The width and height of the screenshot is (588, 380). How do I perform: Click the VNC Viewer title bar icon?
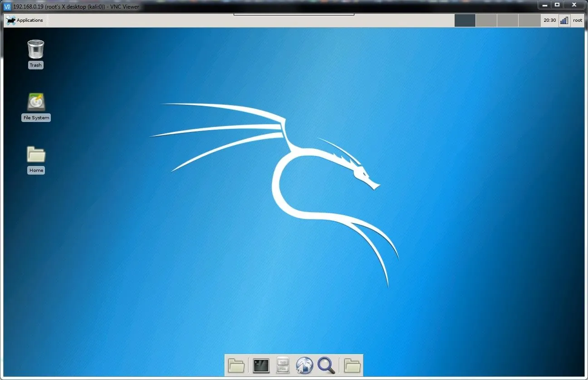point(7,6)
